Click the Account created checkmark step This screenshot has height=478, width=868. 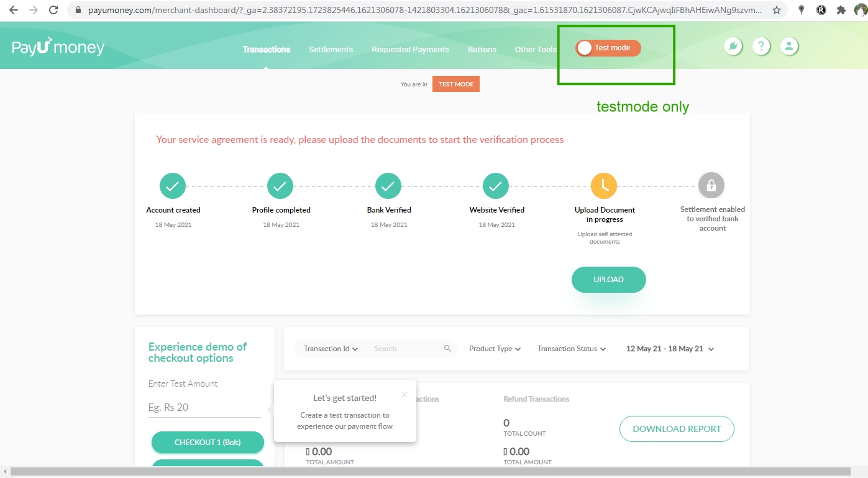click(173, 185)
